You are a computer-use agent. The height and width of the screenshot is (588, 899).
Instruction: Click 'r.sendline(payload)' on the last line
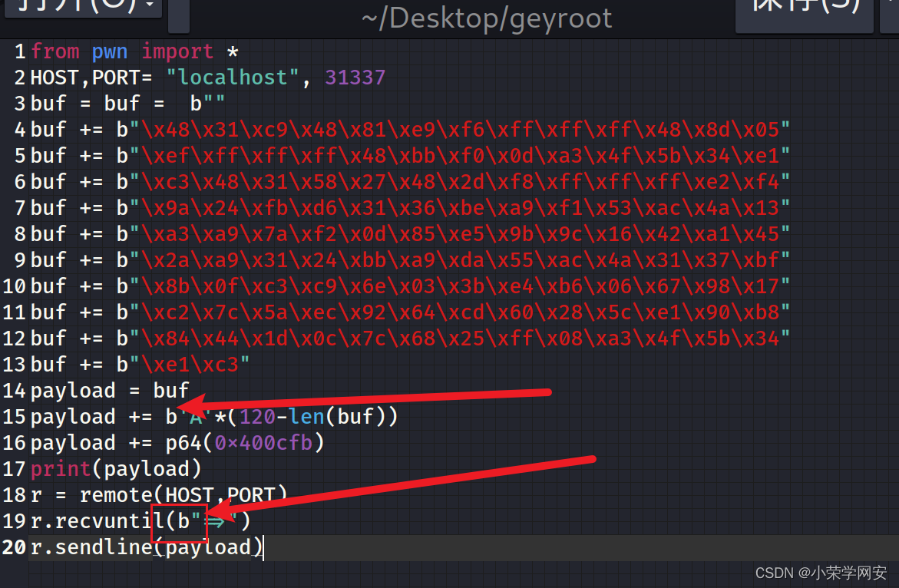tap(146, 547)
